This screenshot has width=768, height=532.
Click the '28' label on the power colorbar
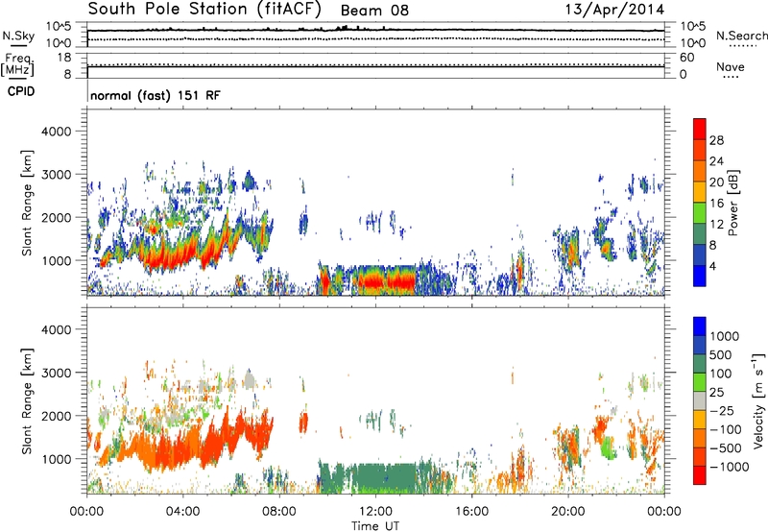[716, 140]
